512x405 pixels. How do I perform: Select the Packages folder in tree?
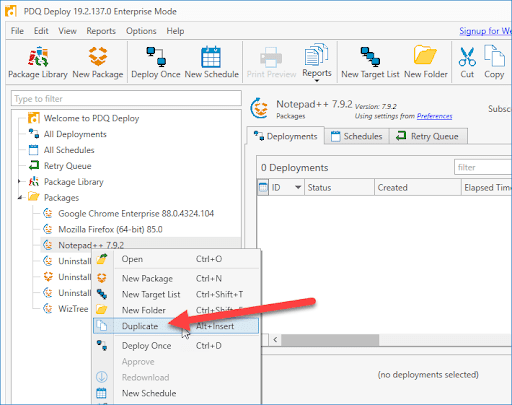(61, 197)
